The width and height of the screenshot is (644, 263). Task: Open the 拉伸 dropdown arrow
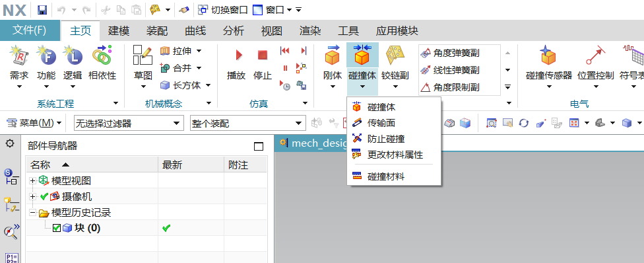[199, 51]
